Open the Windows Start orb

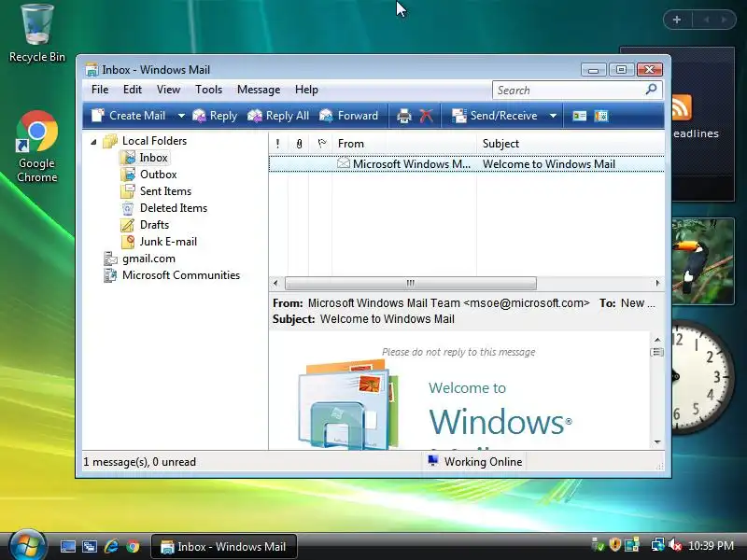tap(27, 545)
